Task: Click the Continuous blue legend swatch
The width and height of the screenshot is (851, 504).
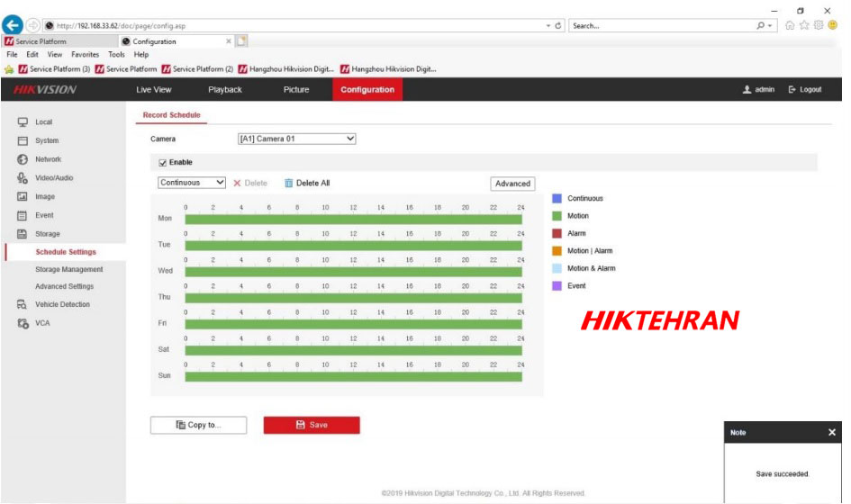Action: (x=557, y=199)
